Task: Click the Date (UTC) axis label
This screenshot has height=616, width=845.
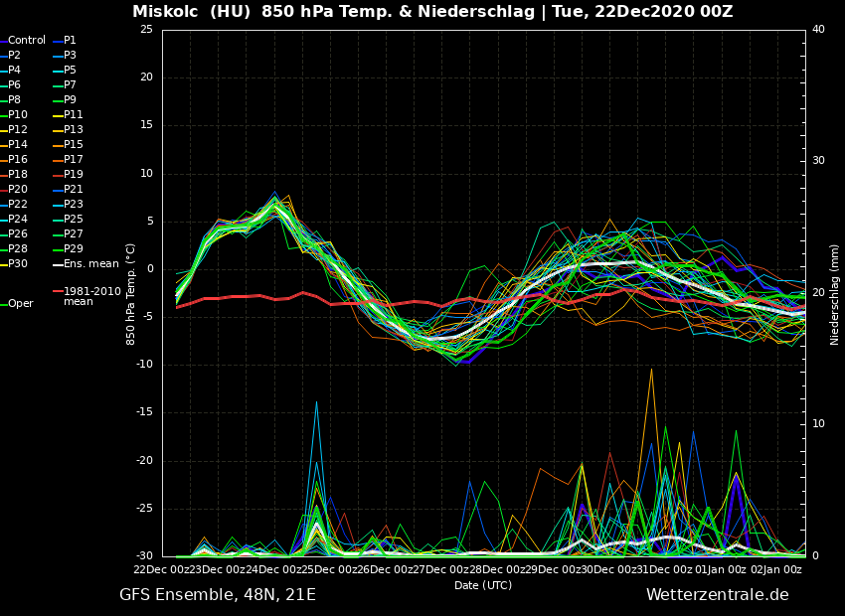Action: coord(483,585)
